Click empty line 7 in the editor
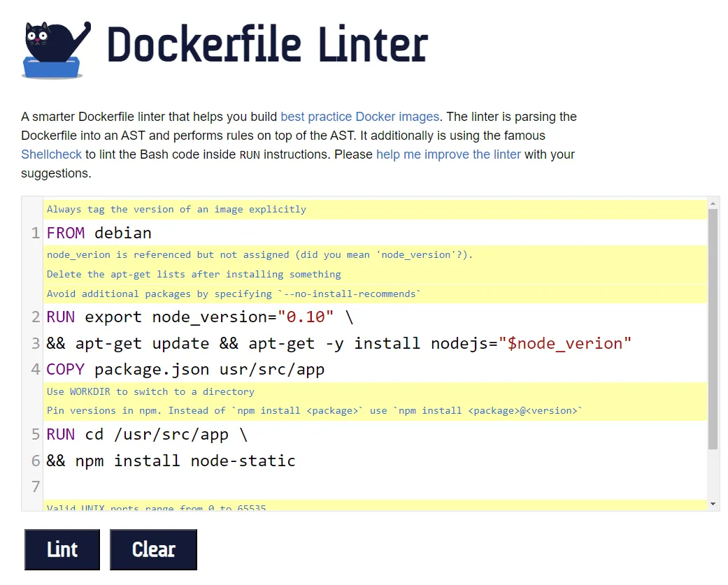 click(375, 486)
